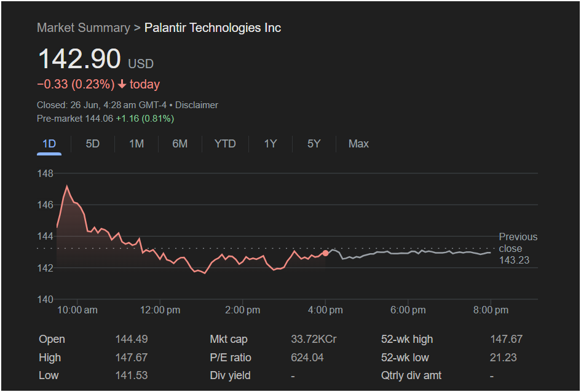The height and width of the screenshot is (392, 581).
Task: Click the 10:00 am axis label
Action: click(x=77, y=310)
